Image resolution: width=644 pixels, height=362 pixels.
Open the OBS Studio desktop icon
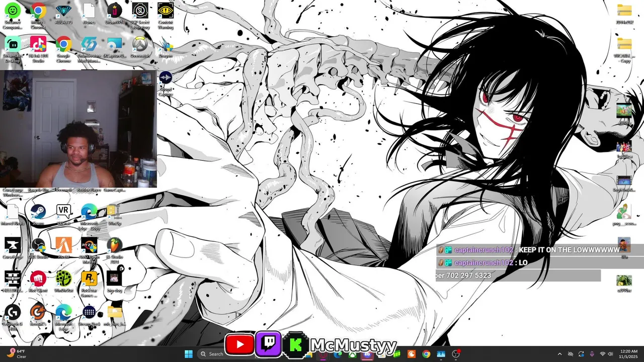point(38,248)
